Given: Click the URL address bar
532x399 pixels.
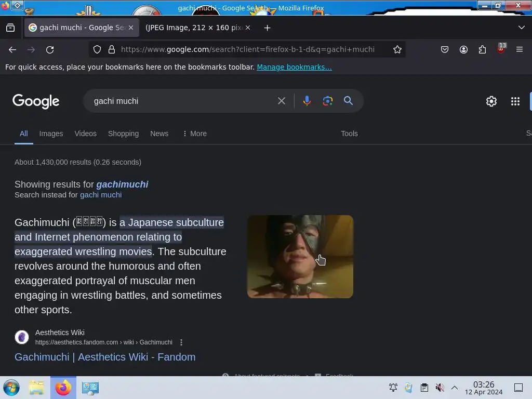Looking at the screenshot, I should click(248, 49).
